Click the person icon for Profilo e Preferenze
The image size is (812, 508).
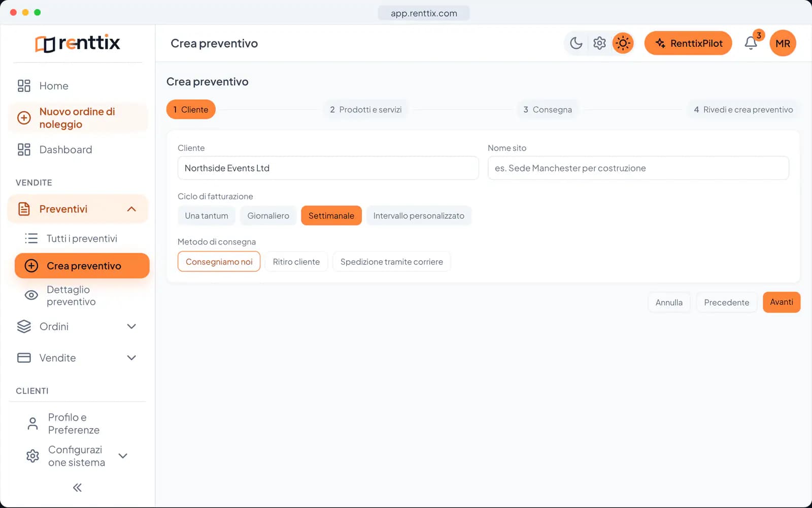32,424
